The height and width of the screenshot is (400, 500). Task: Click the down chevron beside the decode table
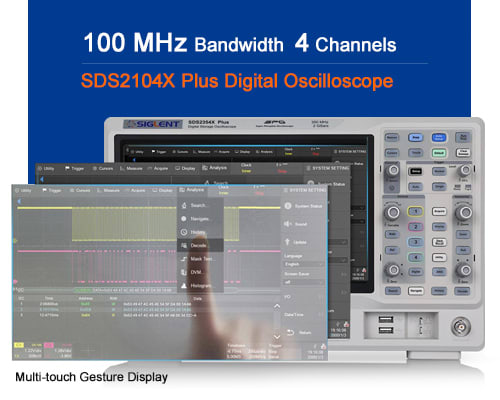(277, 337)
